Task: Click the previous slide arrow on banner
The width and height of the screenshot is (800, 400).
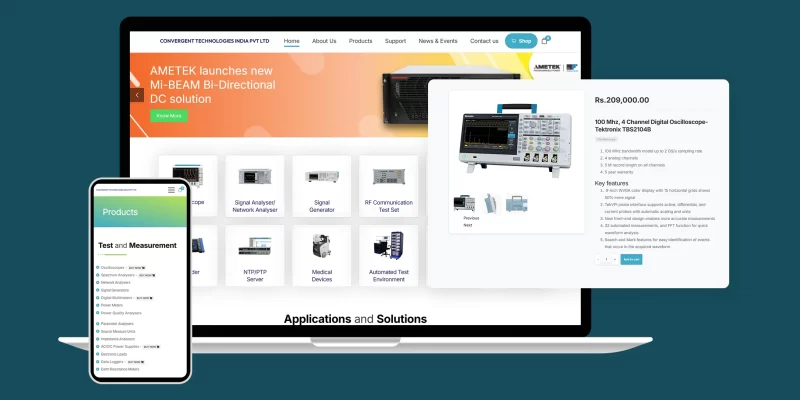Action: [137, 95]
